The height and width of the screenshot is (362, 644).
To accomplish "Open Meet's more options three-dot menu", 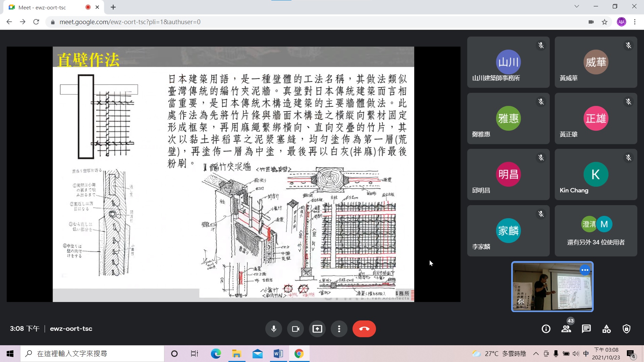I will [339, 329].
